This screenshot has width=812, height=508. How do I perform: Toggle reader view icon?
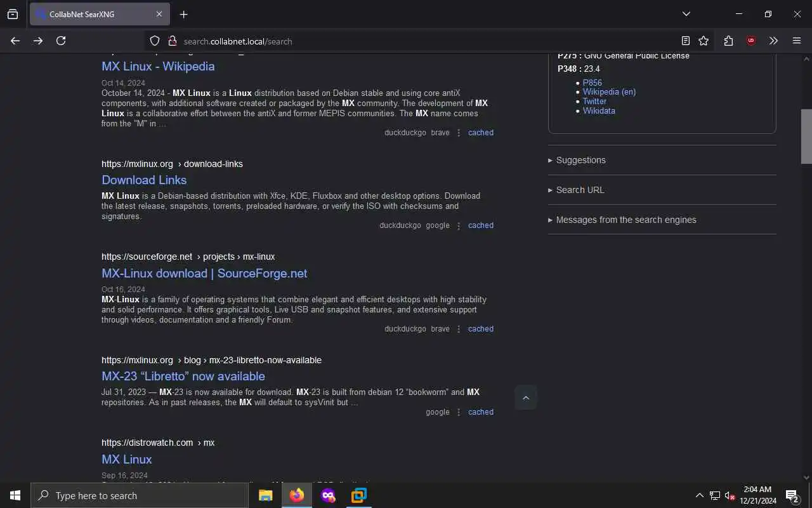pos(686,41)
